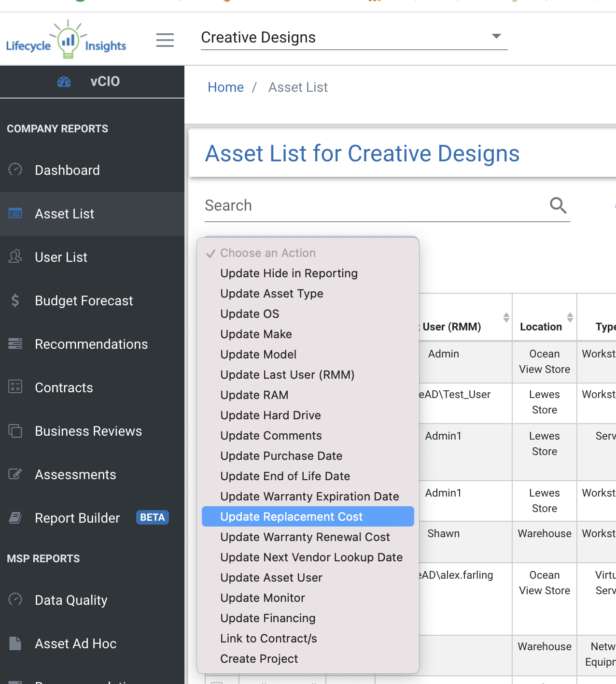Image resolution: width=616 pixels, height=684 pixels.
Task: Select Update RAM action
Action: pyautogui.click(x=308, y=395)
